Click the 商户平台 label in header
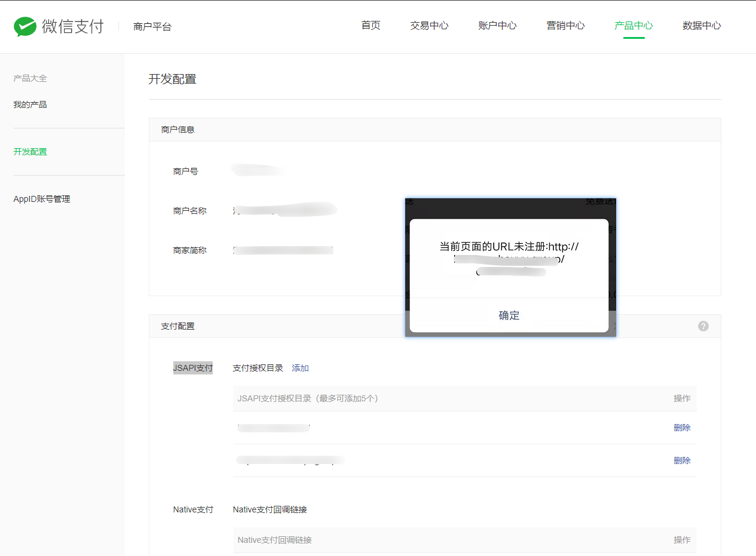 (152, 26)
